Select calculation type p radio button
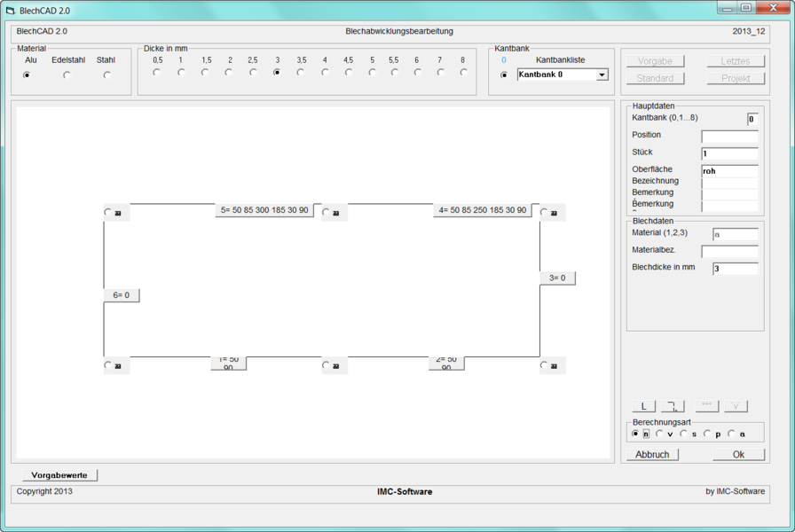Screen dimensions: 795x532 (x=707, y=434)
